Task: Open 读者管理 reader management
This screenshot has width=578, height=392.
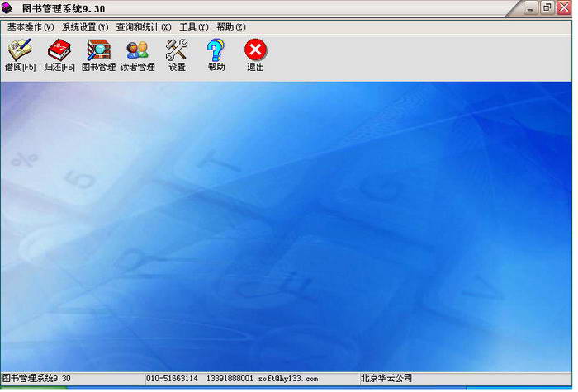Action: click(x=138, y=55)
